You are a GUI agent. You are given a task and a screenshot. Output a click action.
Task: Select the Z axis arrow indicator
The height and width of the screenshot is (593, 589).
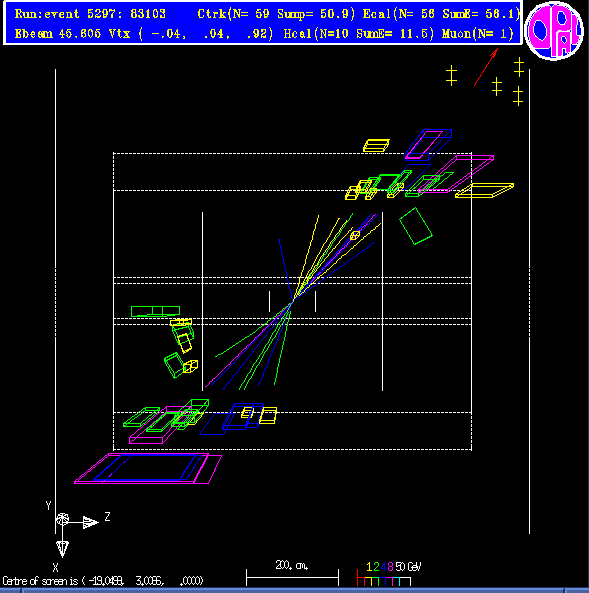click(x=90, y=522)
